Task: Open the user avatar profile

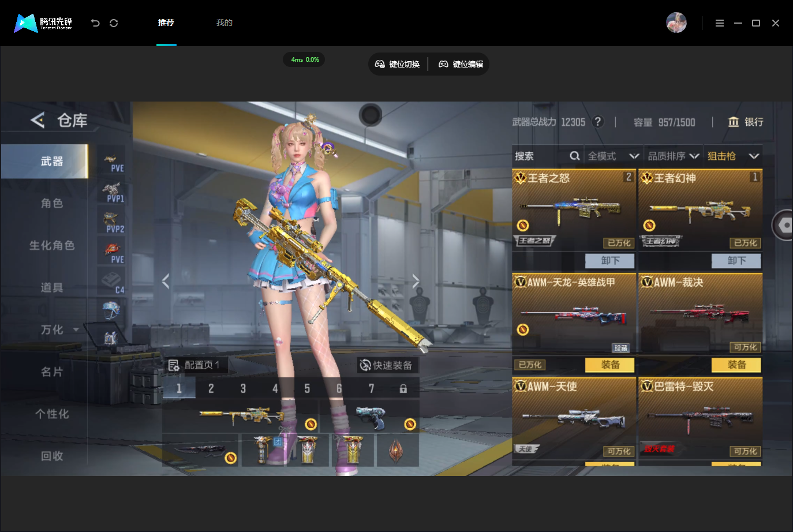Action: pyautogui.click(x=676, y=23)
